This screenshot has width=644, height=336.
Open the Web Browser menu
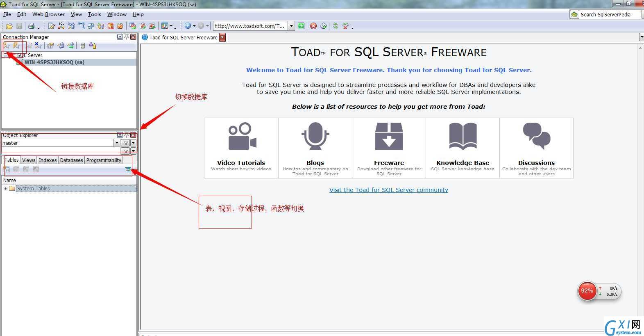click(x=48, y=14)
